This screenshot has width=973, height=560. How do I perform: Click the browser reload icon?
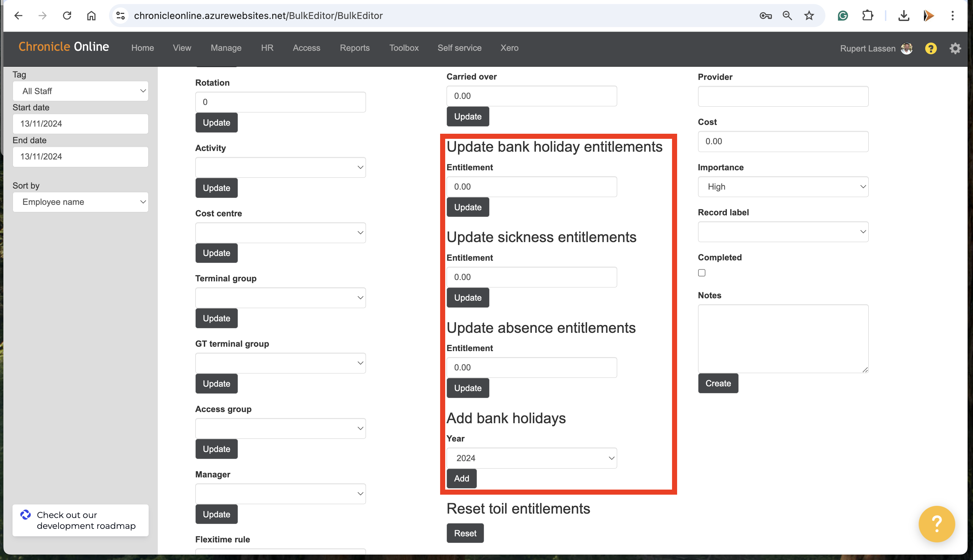coord(67,15)
